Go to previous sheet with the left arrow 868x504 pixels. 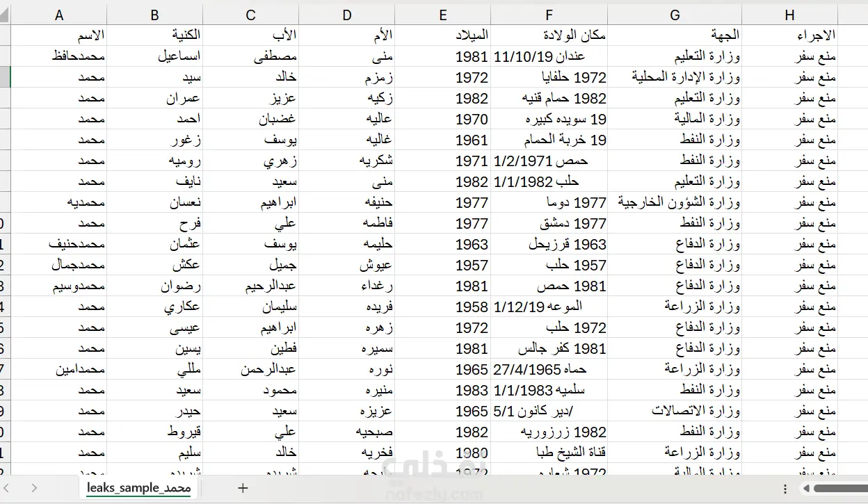click(7, 488)
